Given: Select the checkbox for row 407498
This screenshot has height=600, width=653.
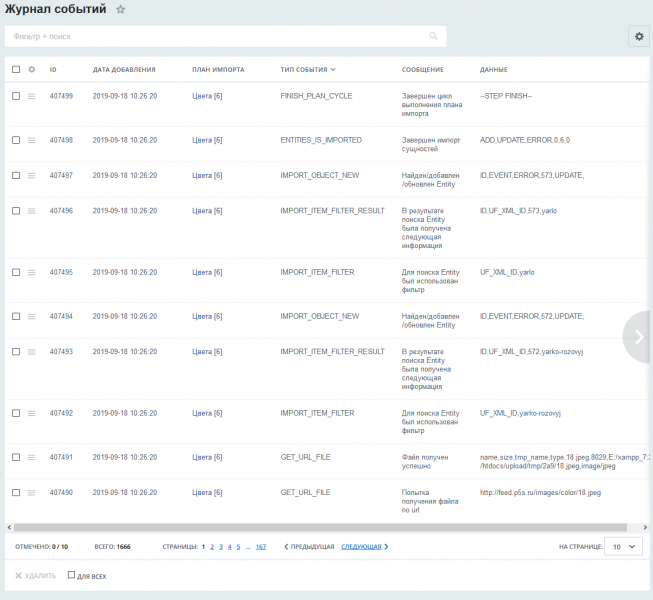Looking at the screenshot, I should [x=16, y=140].
